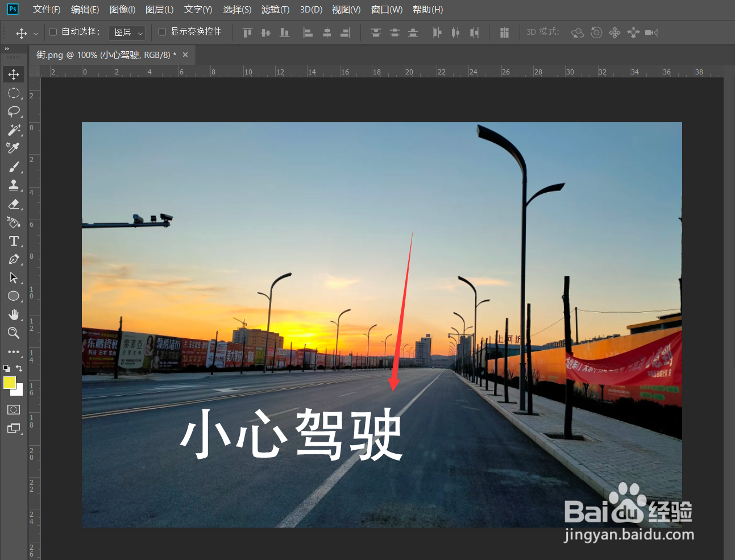
Task: Click the 3D slide mode icon
Action: click(x=633, y=32)
